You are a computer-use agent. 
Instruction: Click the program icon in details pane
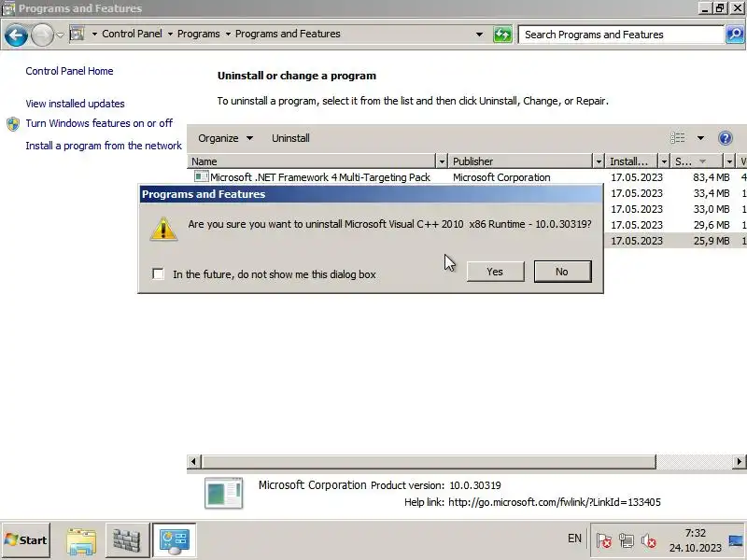(223, 493)
